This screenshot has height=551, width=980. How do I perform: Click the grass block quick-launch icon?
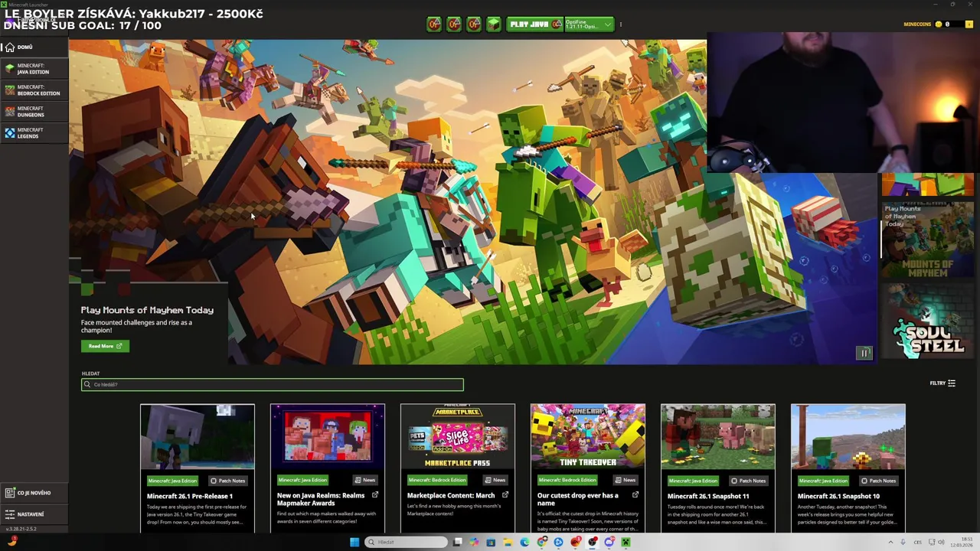[494, 24]
